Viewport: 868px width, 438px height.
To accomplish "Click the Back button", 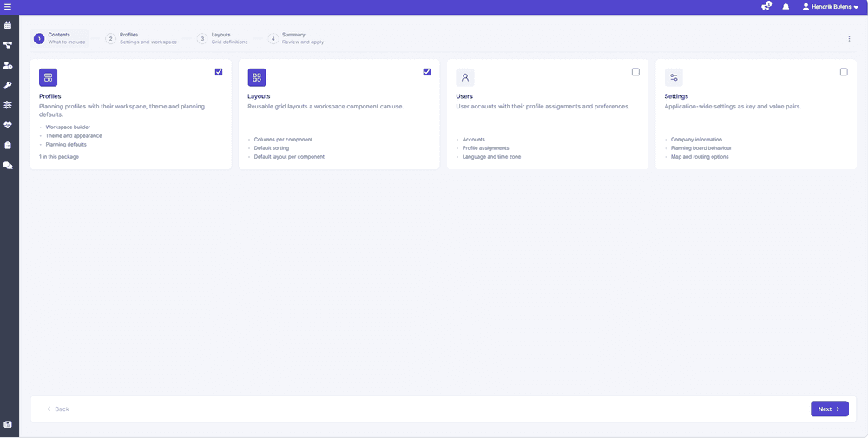I will point(57,409).
